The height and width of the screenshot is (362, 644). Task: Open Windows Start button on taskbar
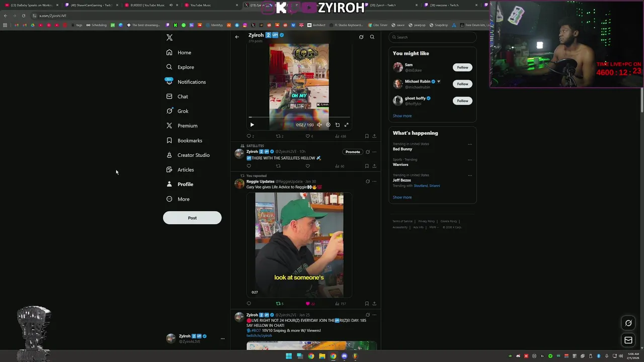pyautogui.click(x=289, y=356)
